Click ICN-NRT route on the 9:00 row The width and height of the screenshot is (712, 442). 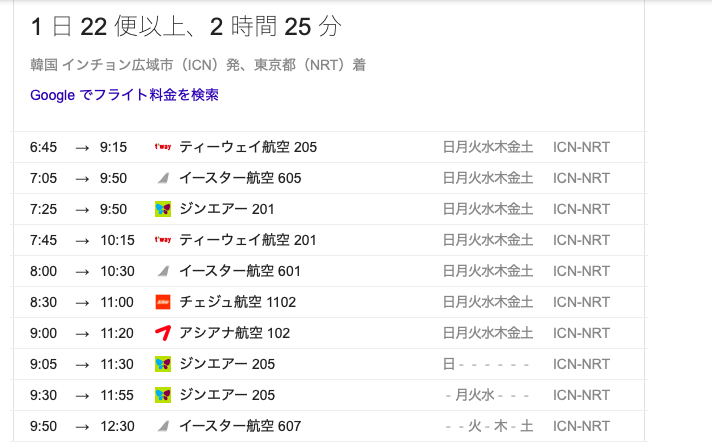pos(581,333)
